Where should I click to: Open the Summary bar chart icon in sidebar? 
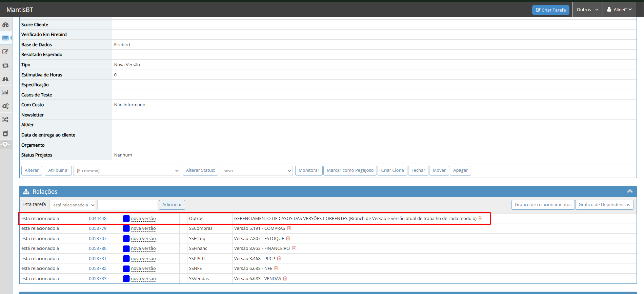point(5,93)
